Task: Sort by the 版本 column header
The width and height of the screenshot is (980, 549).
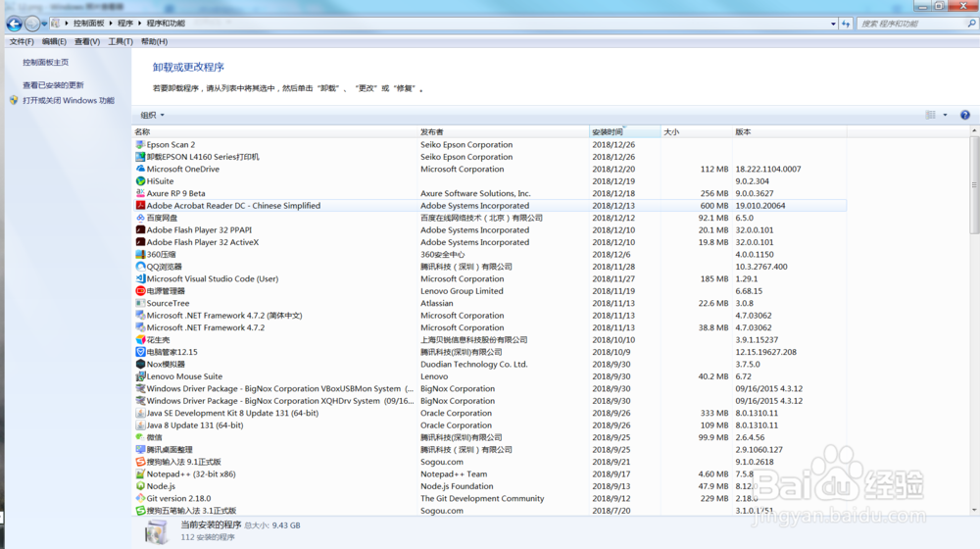Action: point(790,132)
